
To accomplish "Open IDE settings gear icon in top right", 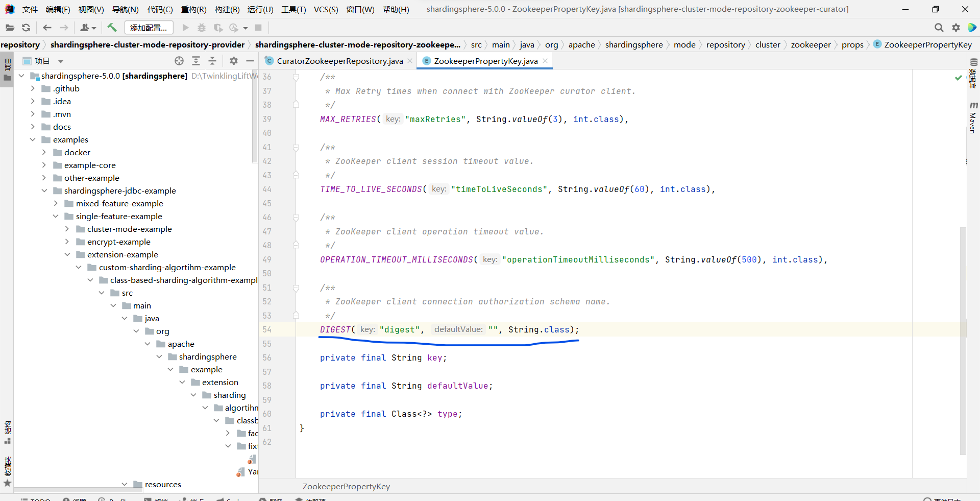I will click(956, 28).
